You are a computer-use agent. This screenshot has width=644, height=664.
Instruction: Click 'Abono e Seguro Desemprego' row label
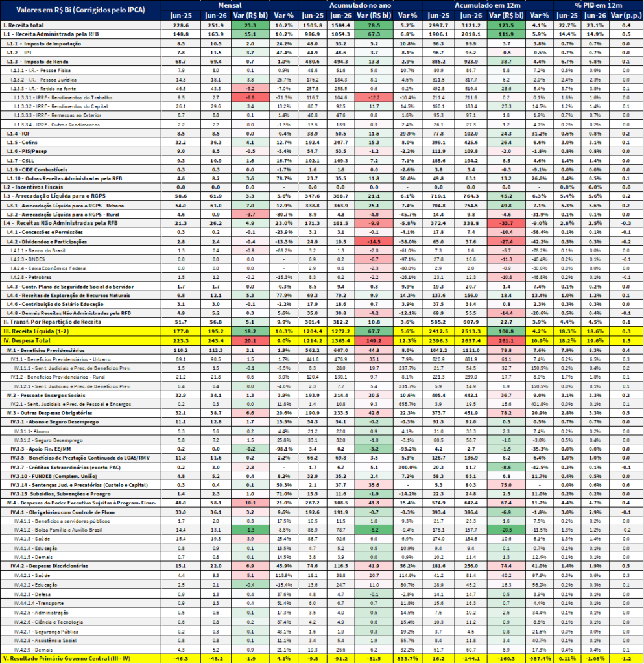tap(54, 421)
